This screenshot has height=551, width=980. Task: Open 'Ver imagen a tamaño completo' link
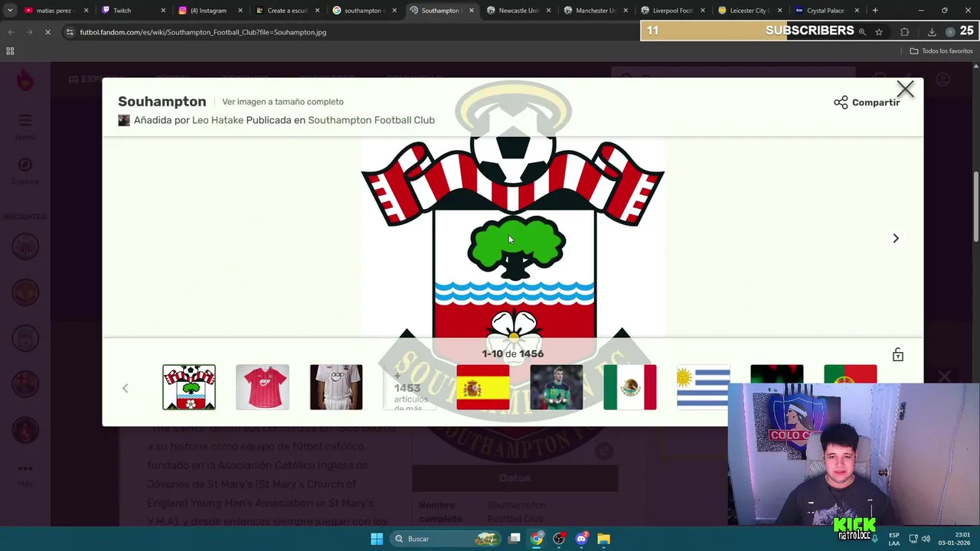[x=283, y=102]
